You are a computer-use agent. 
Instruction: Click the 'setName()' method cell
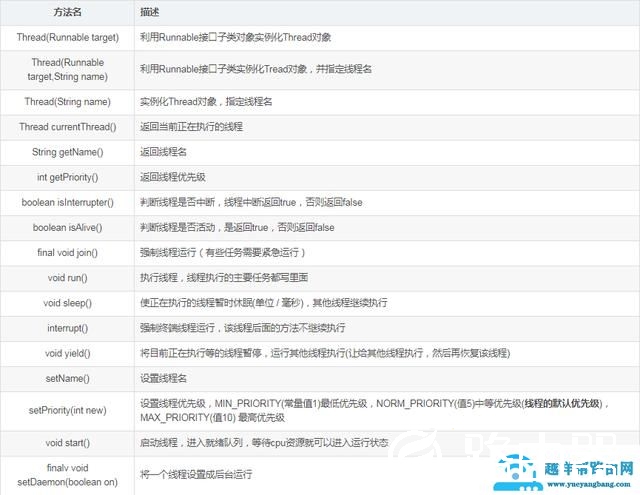point(67,379)
